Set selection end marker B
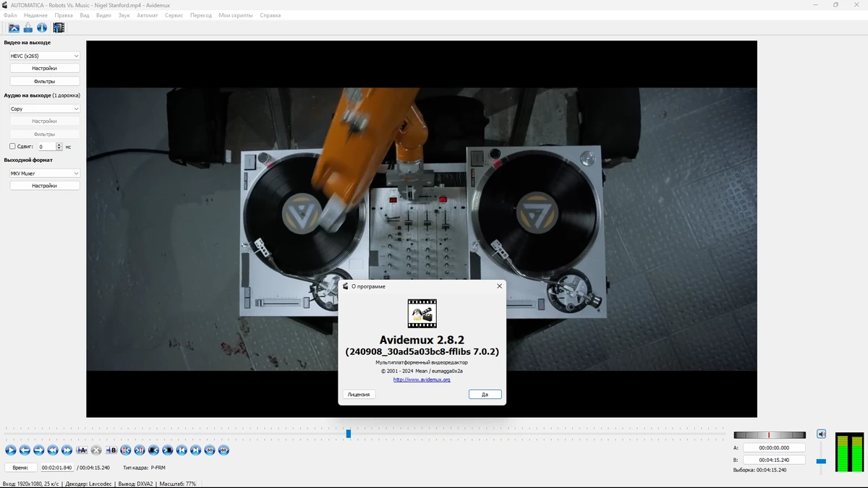868x488 pixels. click(x=111, y=450)
